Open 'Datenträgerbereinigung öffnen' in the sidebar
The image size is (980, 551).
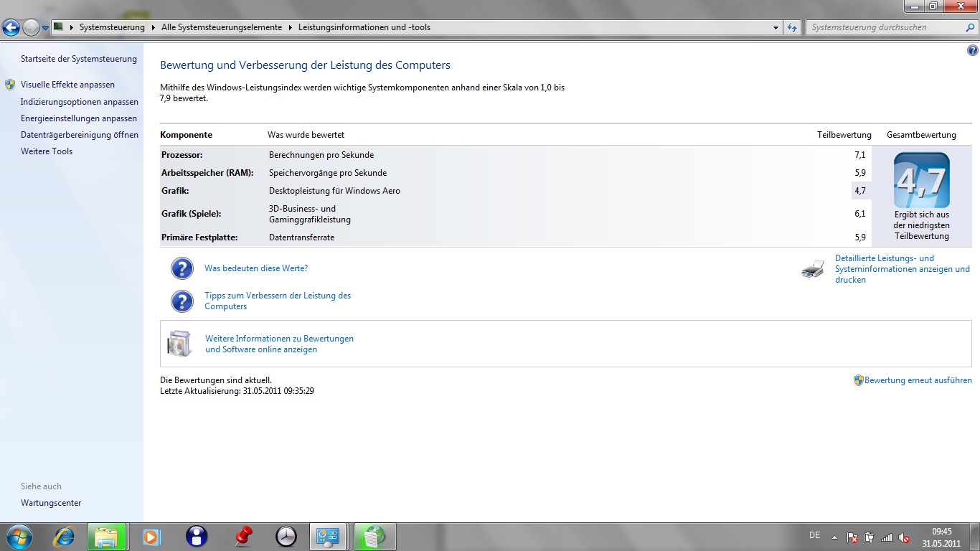[80, 135]
